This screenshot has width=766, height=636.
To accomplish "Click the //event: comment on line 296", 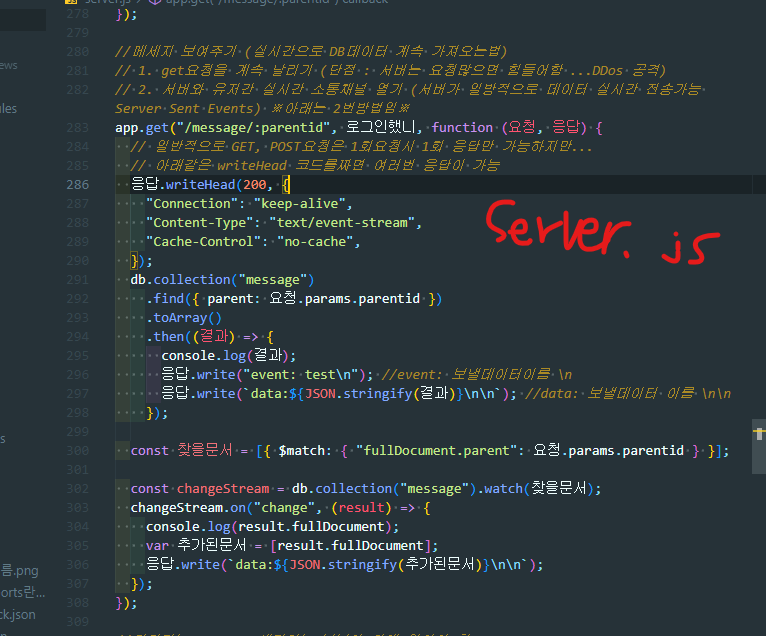I will click(476, 375).
